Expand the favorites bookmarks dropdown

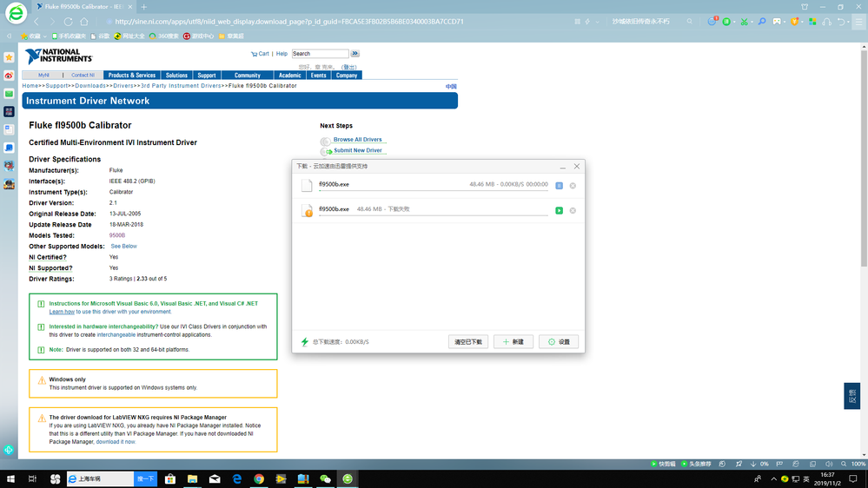coord(45,36)
